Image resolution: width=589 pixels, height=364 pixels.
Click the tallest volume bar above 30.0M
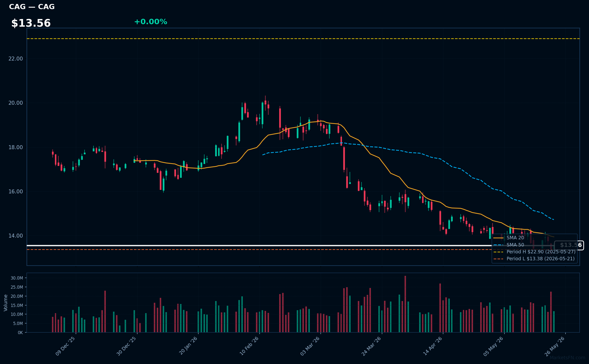[x=405, y=304]
